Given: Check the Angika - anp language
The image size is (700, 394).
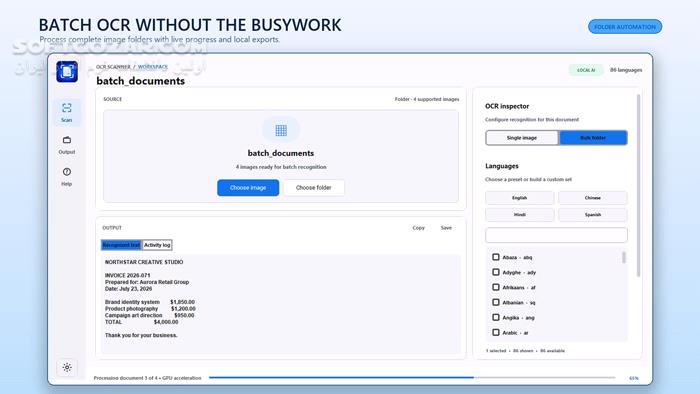Looking at the screenshot, I should (496, 318).
